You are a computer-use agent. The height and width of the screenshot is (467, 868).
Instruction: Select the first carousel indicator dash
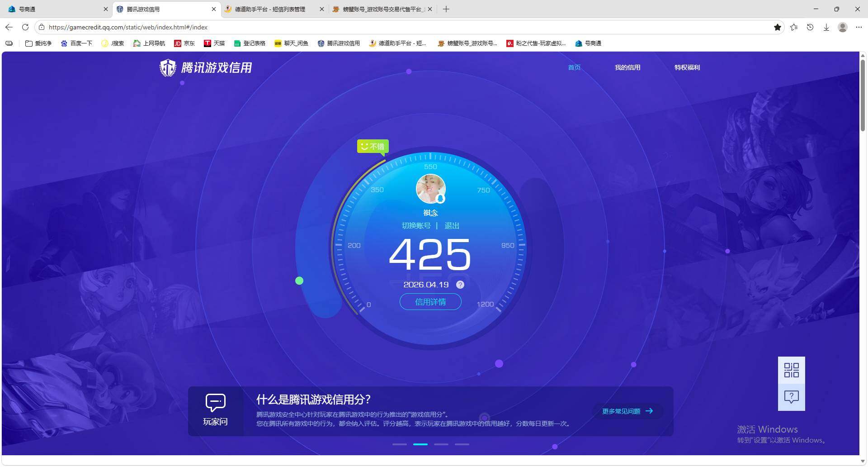pyautogui.click(x=399, y=444)
